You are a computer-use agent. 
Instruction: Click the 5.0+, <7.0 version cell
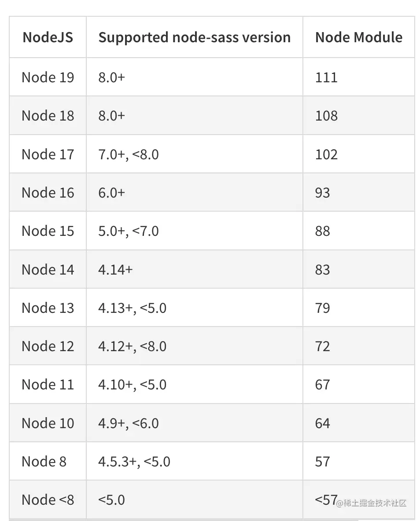click(x=129, y=231)
